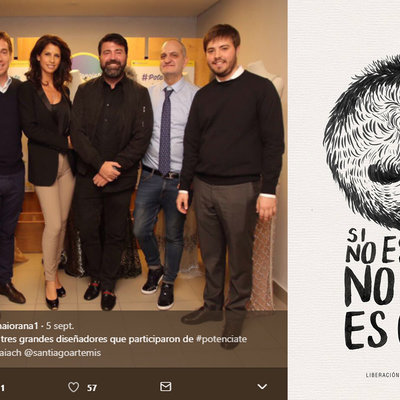Select the tweet caption about 'tres grandes diseñadores'
Image resolution: width=400 pixels, height=400 pixels.
pos(123,339)
